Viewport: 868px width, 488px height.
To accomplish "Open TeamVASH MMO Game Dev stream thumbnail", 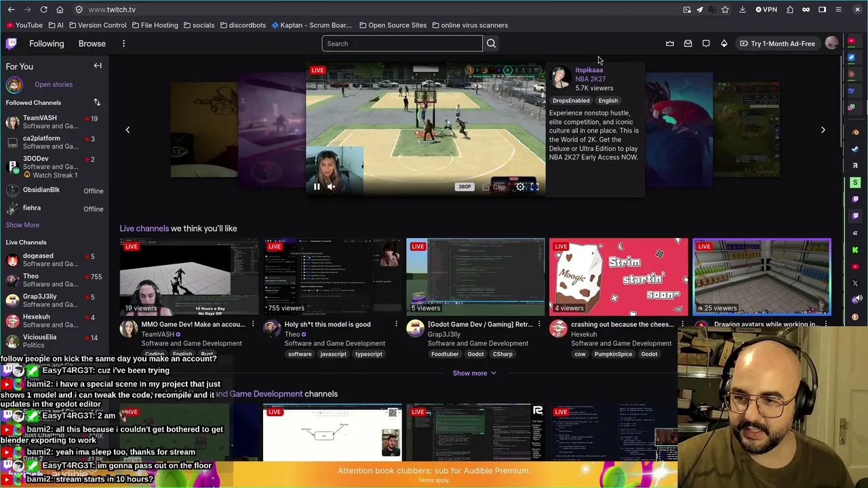I will click(189, 277).
